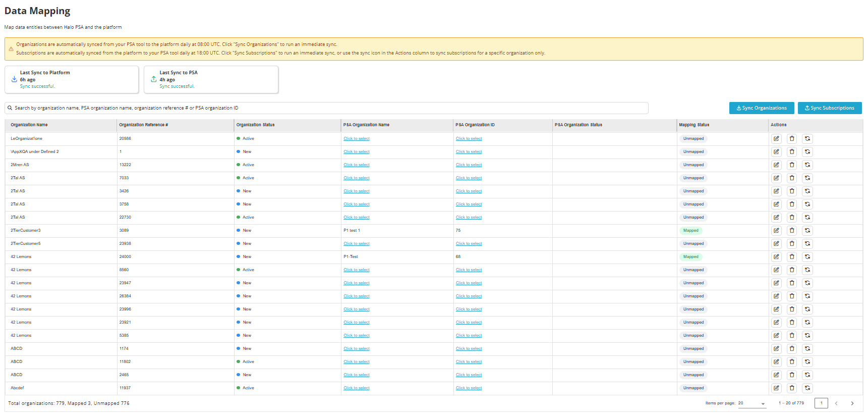Sync subscriptions for reference 11802 row
The width and height of the screenshot is (868, 416).
pos(807,361)
